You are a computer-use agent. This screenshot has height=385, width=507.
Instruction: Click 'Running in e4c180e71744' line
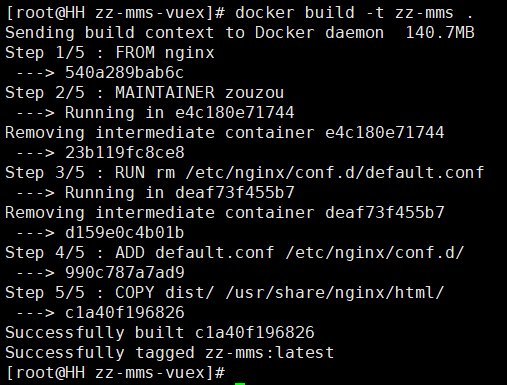179,113
